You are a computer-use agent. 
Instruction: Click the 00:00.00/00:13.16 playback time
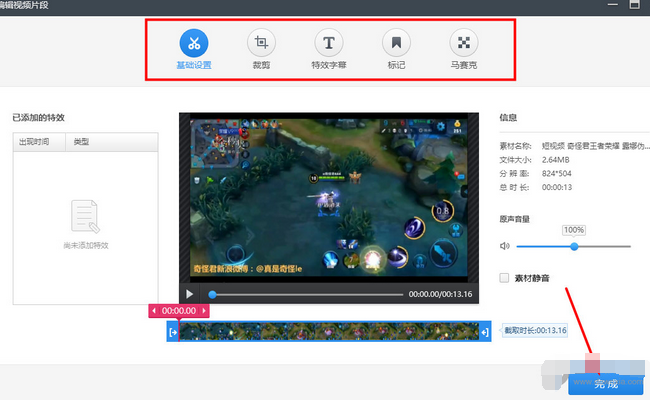point(440,294)
